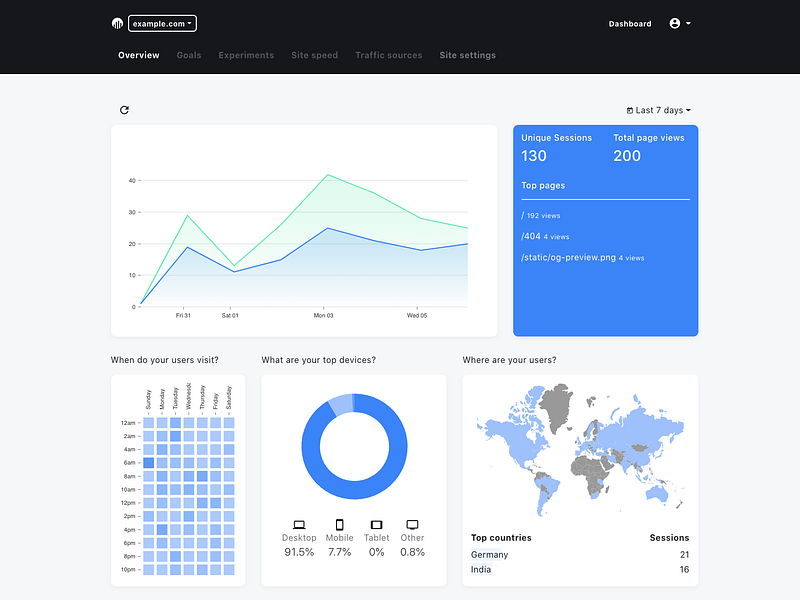Open the Experiments tab

[x=246, y=55]
